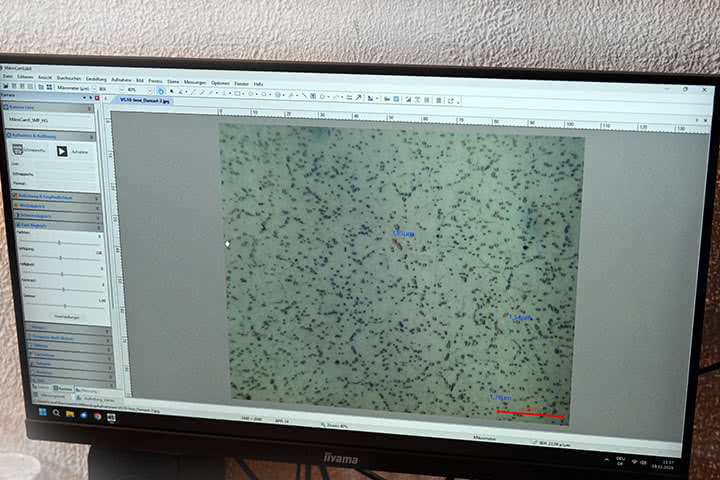The height and width of the screenshot is (480, 720).
Task: Activate the blue hand pan tool
Action: coord(160,90)
